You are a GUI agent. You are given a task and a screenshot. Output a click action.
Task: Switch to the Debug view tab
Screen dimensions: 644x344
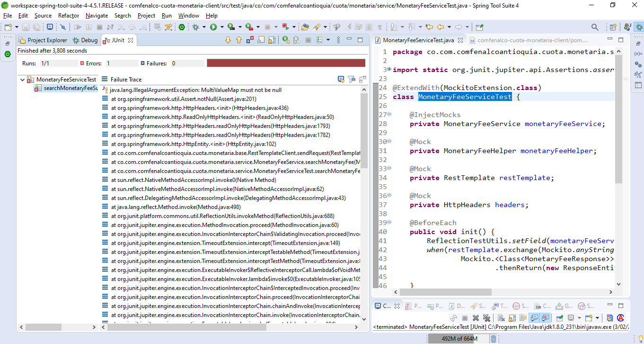(x=85, y=40)
